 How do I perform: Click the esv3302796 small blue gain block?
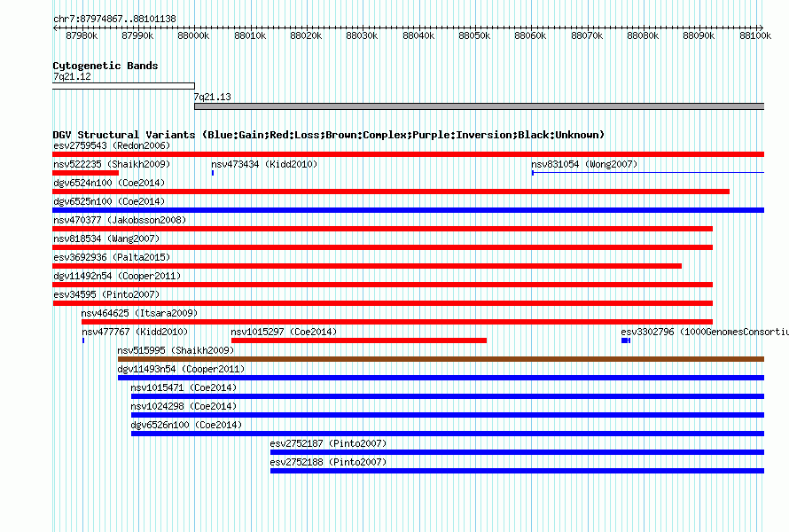(626, 340)
